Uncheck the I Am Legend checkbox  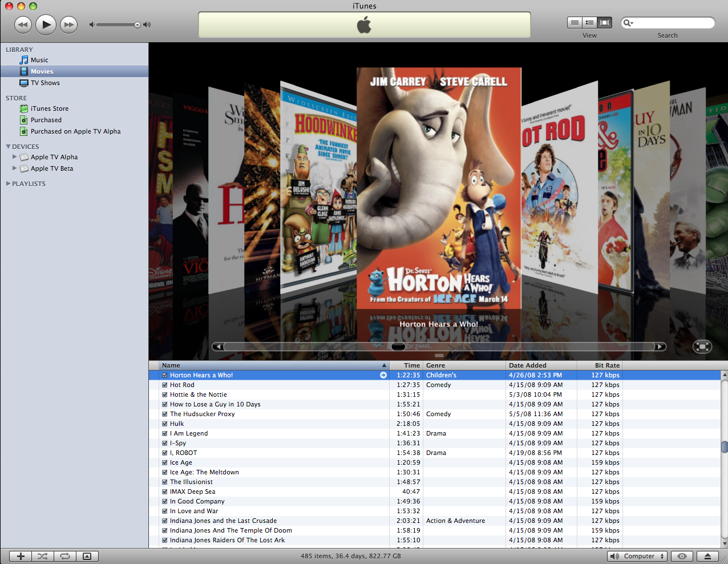coord(164,433)
